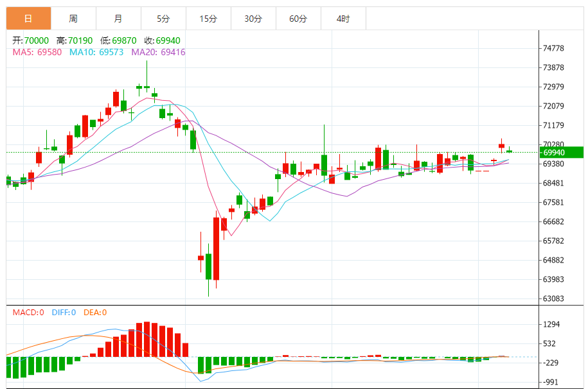Click the 1294 MACD axis label

551,325
